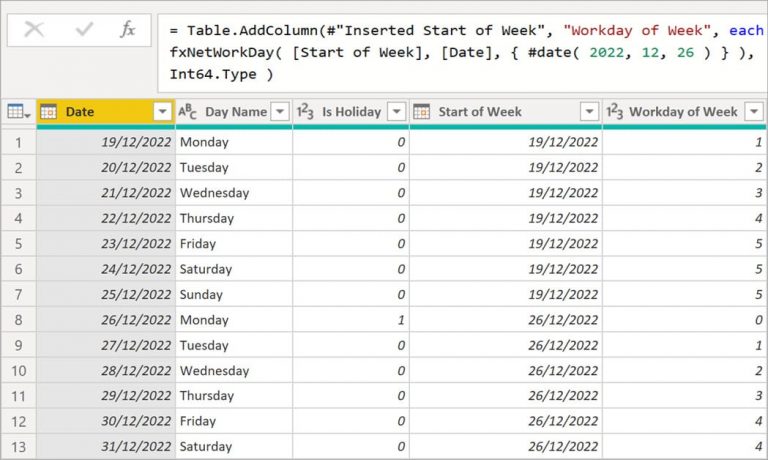Click Day Name cell Friday in row 5
The image size is (768, 460).
point(234,244)
